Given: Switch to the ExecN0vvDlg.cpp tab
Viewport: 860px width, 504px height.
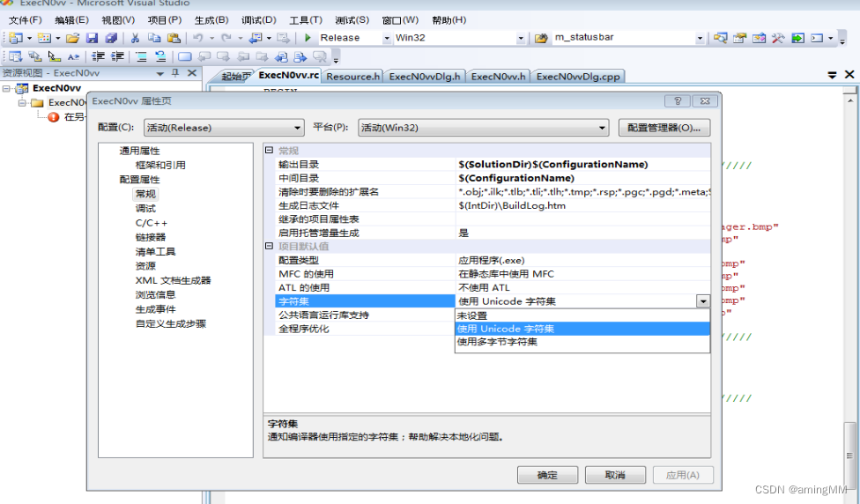Looking at the screenshot, I should (578, 77).
